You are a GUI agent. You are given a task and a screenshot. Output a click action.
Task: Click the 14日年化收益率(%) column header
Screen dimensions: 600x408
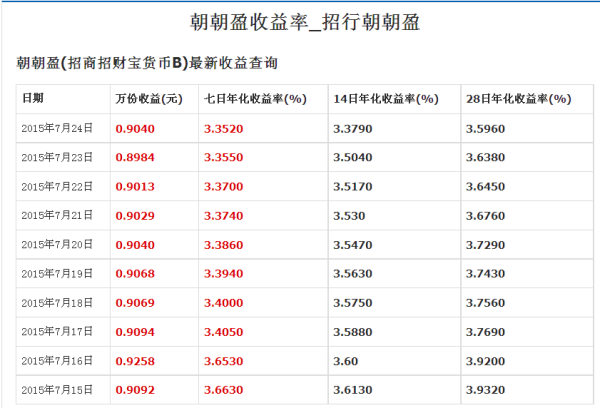pyautogui.click(x=386, y=99)
